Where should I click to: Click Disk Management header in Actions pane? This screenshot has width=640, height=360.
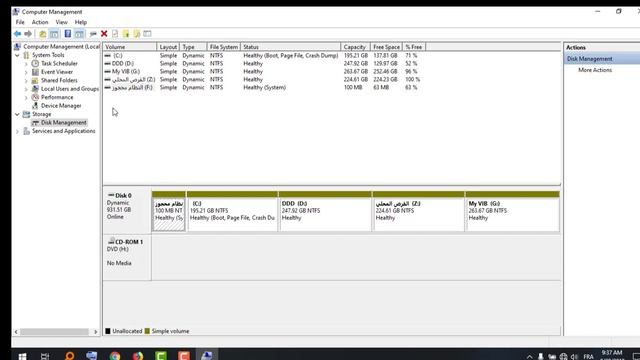[603, 59]
